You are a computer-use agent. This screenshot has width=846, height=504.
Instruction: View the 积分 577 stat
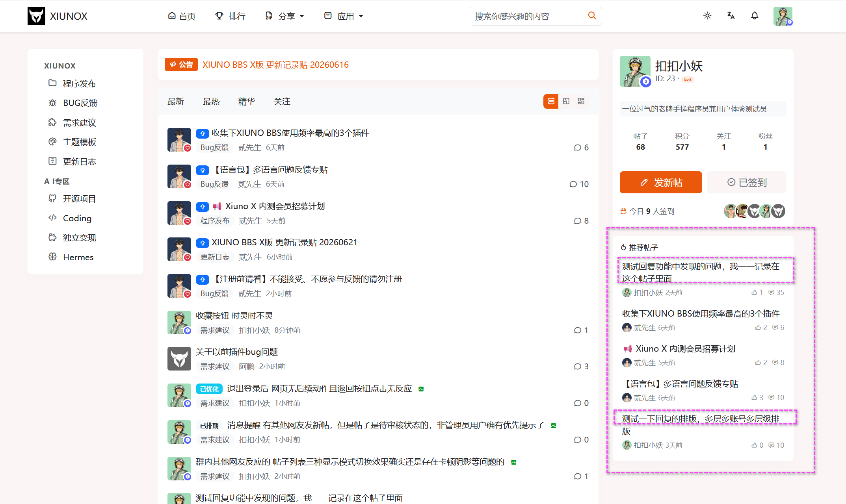point(682,141)
